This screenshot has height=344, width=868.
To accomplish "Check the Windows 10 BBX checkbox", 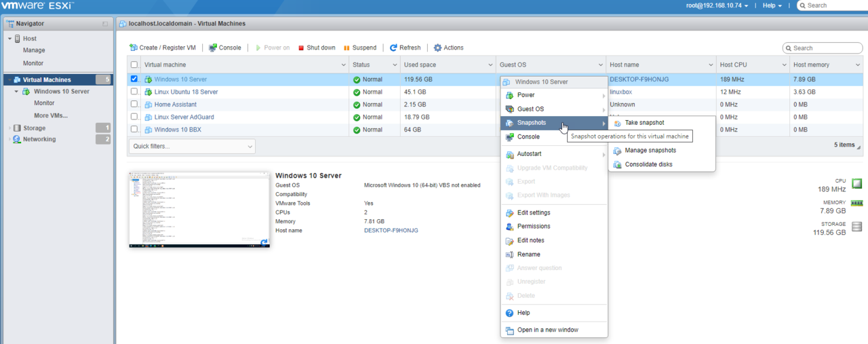I will pos(134,129).
